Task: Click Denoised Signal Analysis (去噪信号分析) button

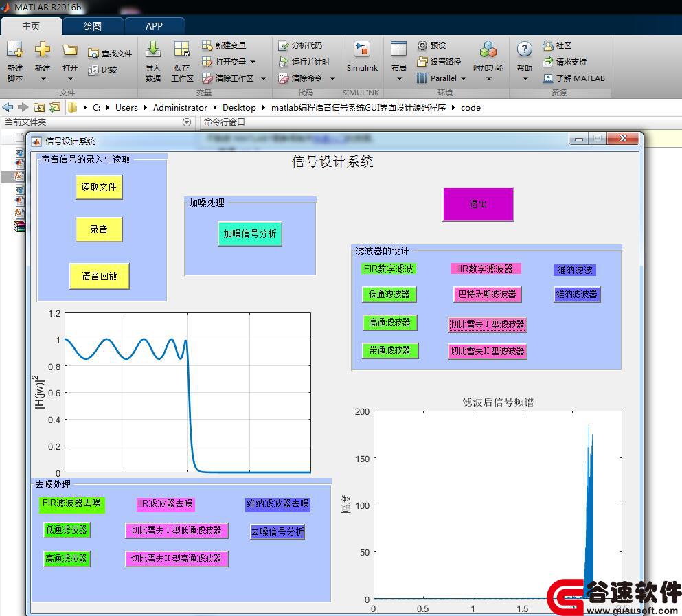Action: tap(277, 531)
